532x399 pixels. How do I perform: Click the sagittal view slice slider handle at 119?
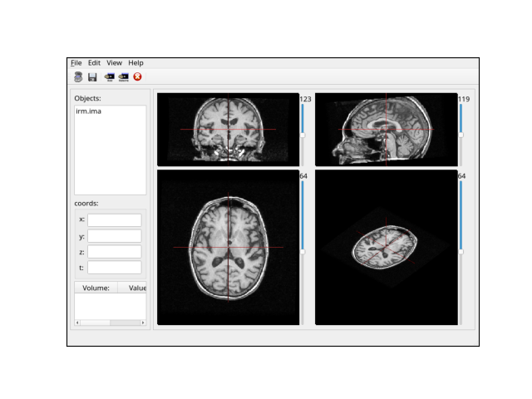[461, 135]
